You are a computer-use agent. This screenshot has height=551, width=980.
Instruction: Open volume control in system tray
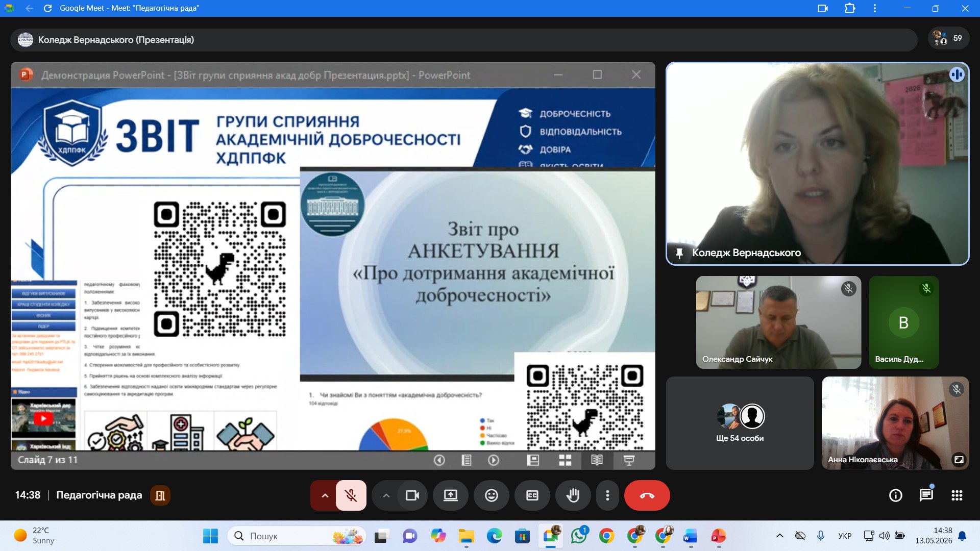point(885,536)
